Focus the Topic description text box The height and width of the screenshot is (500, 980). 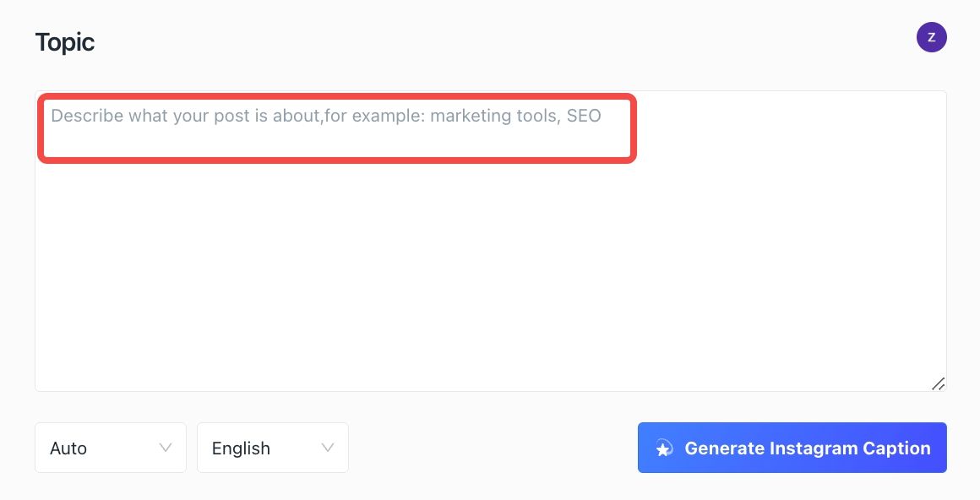click(x=491, y=242)
